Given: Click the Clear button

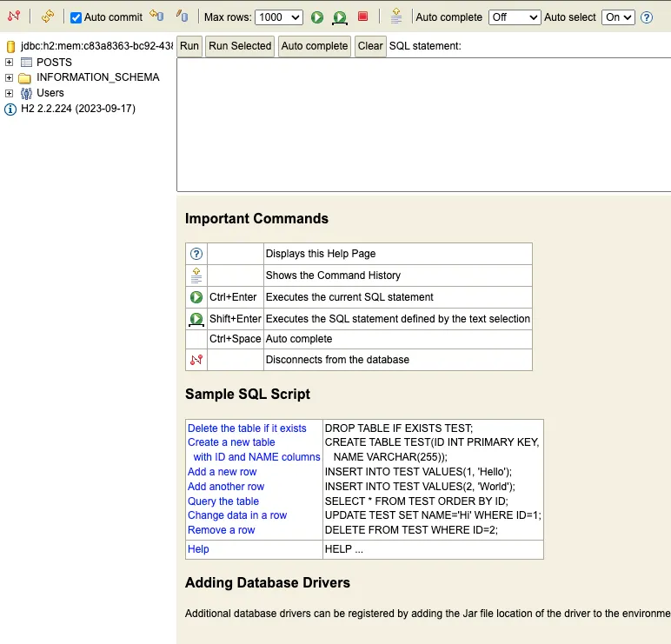Looking at the screenshot, I should pos(370,46).
